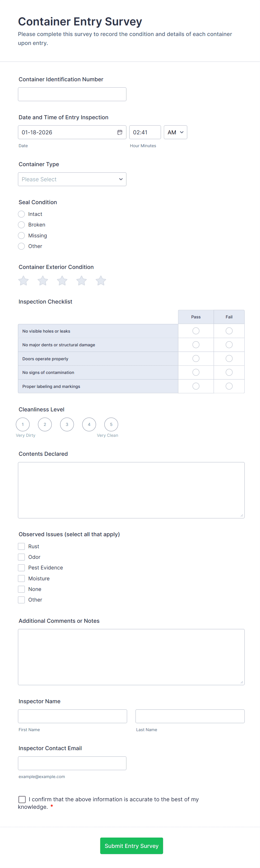Image resolution: width=260 pixels, height=868 pixels.
Task: Select Intact seal condition
Action: 21,214
